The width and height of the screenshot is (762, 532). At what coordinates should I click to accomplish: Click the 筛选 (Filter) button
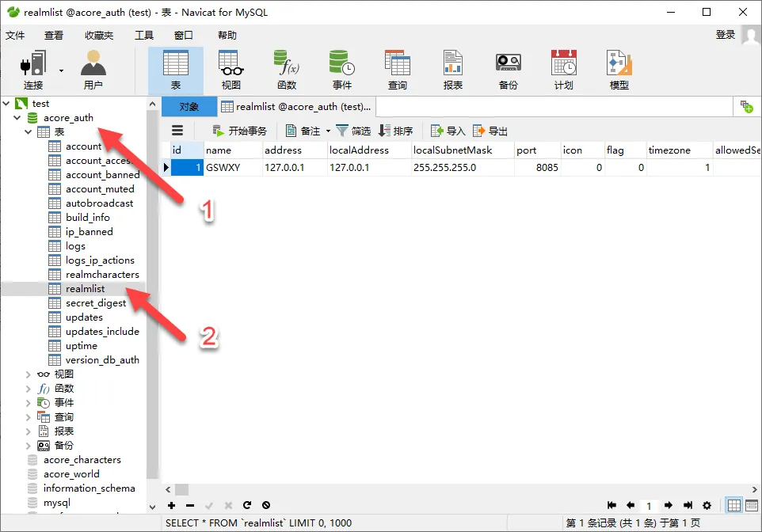tap(353, 131)
